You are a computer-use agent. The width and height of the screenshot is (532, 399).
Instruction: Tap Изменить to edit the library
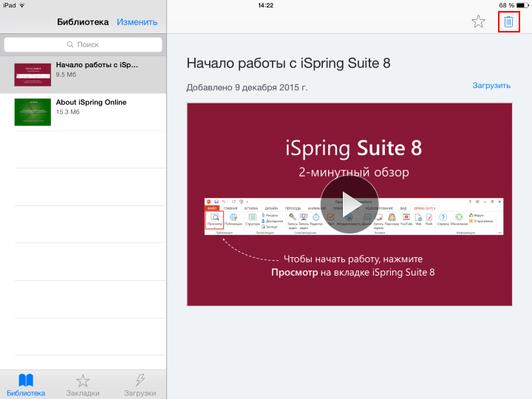137,22
